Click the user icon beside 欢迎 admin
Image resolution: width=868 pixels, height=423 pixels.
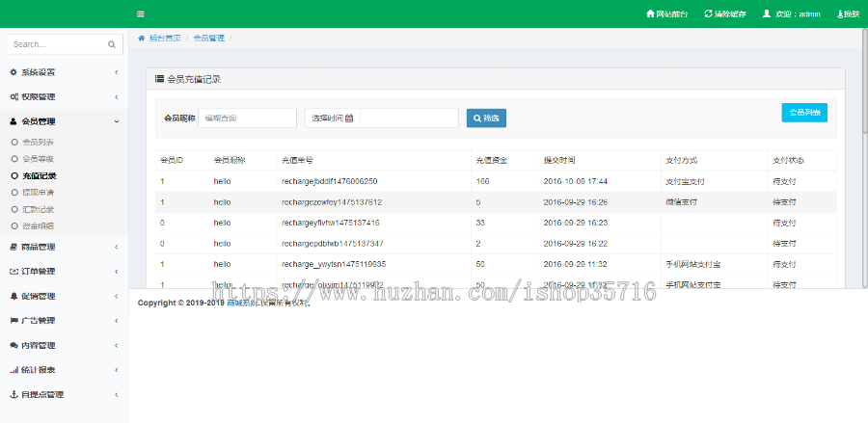point(767,14)
